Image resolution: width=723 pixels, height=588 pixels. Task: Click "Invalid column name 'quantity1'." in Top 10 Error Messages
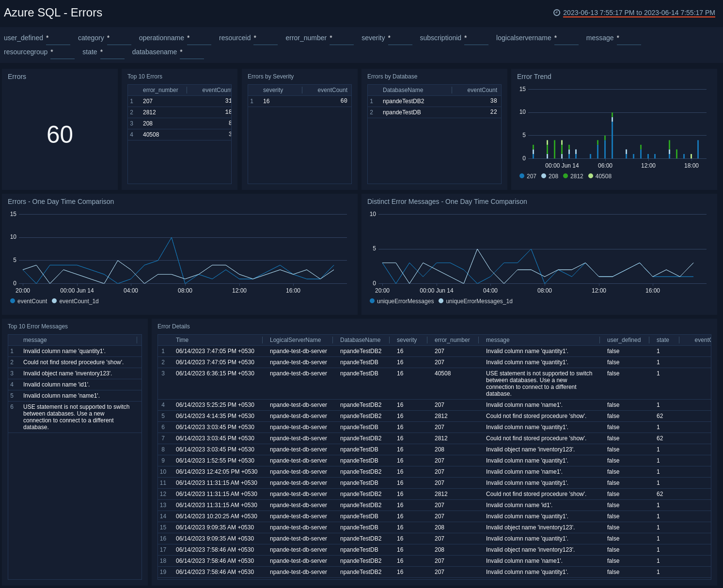(64, 351)
